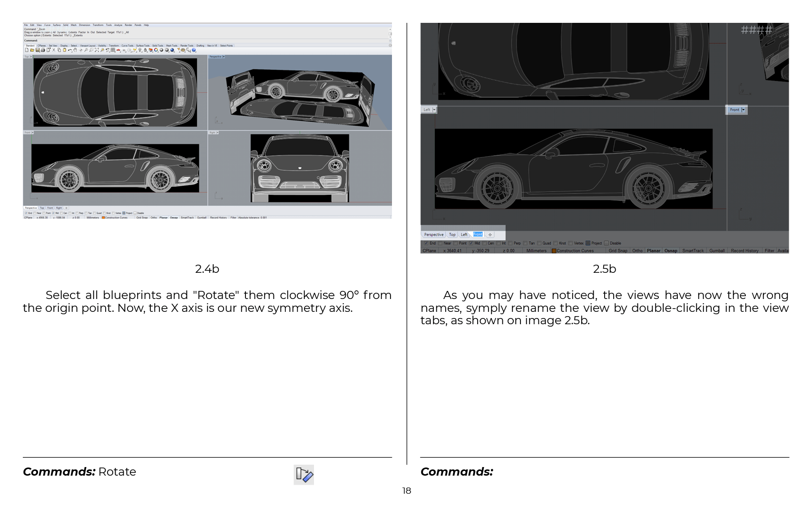
Task: Click Record History in right status bar
Action: pos(744,251)
